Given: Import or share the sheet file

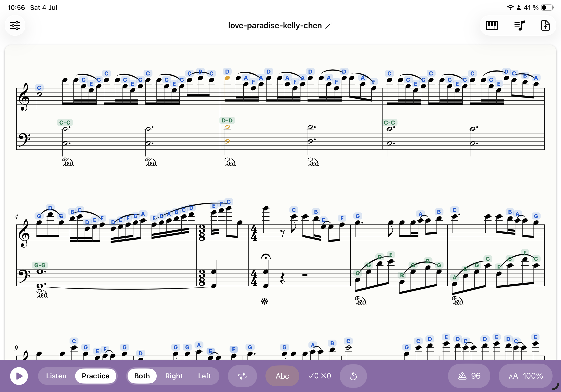Looking at the screenshot, I should (x=545, y=25).
